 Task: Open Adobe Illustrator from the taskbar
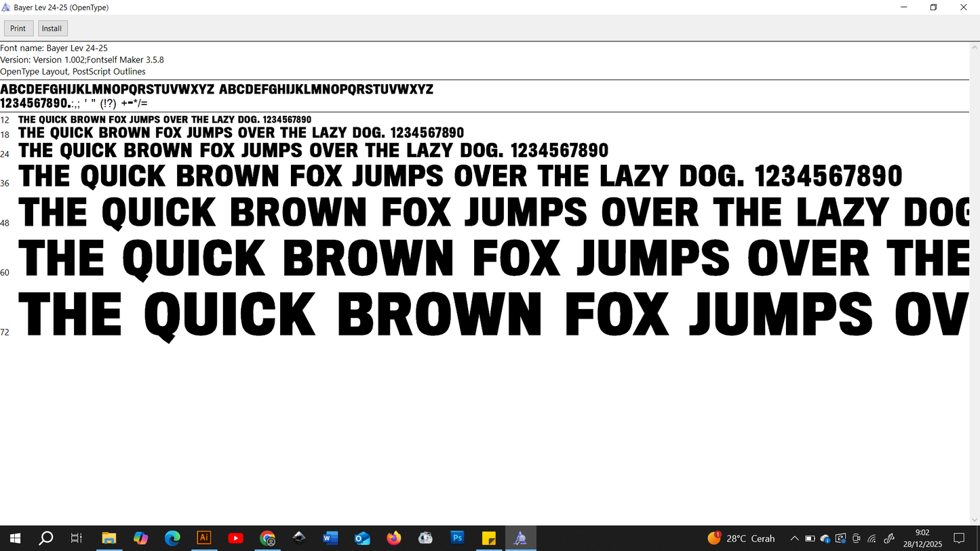point(204,537)
